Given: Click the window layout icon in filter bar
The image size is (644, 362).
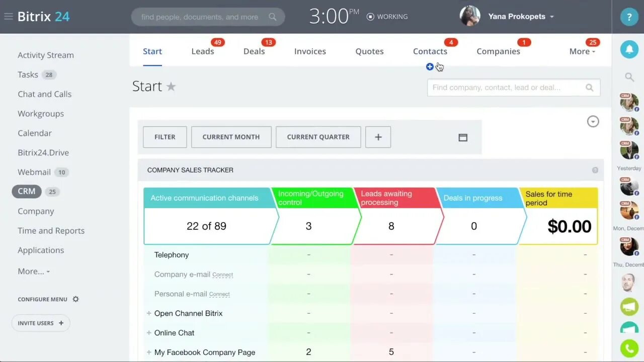Looking at the screenshot, I should click(x=463, y=137).
